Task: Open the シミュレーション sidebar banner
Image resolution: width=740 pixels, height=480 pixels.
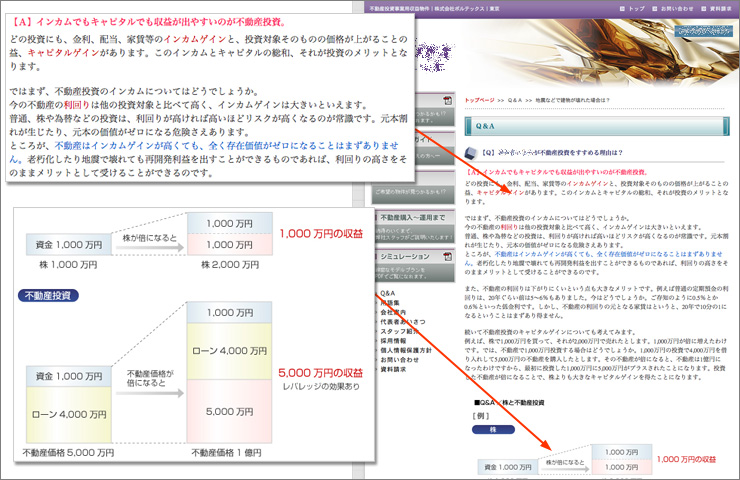Action: tap(413, 265)
